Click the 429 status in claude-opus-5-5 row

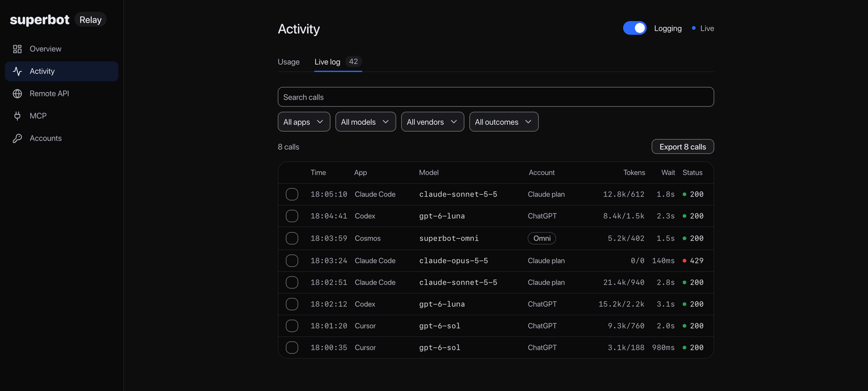pyautogui.click(x=693, y=261)
